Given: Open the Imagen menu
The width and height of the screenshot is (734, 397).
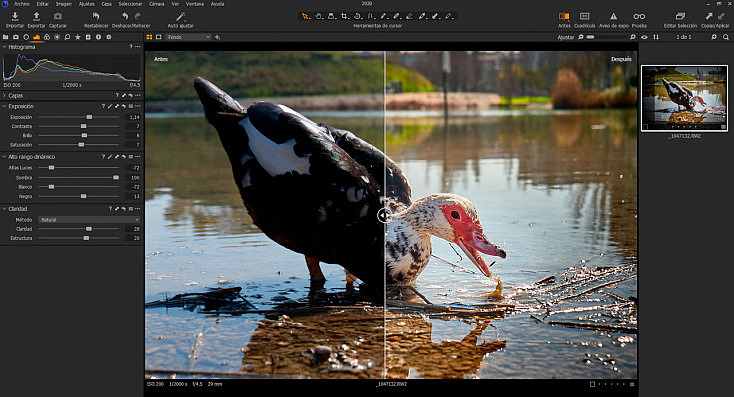Looking at the screenshot, I should point(64,4).
